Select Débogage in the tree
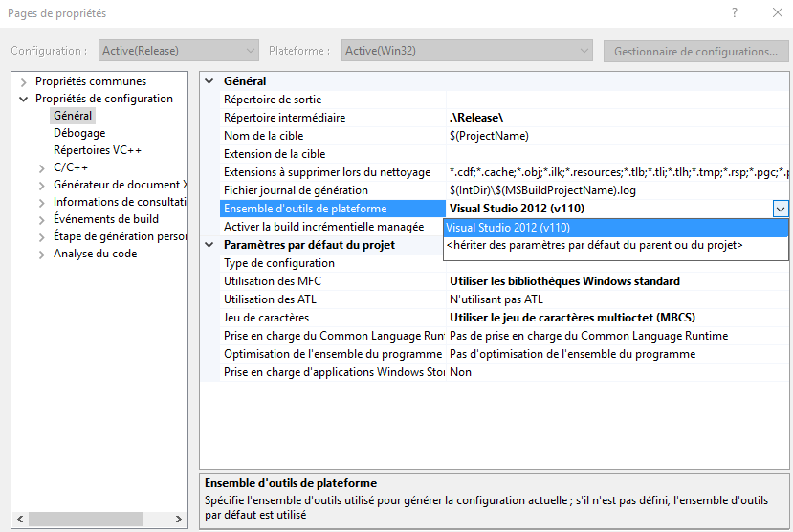 pyautogui.click(x=79, y=133)
